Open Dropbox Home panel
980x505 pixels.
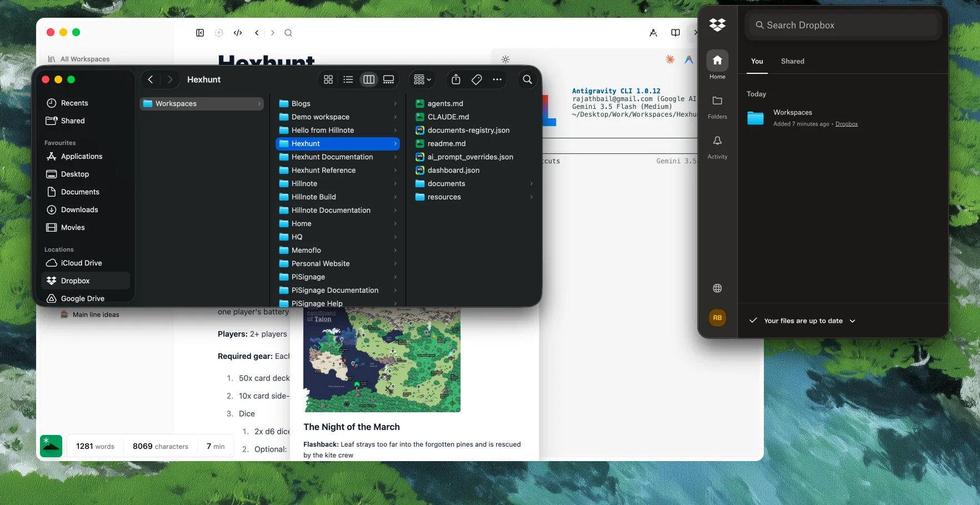point(717,66)
